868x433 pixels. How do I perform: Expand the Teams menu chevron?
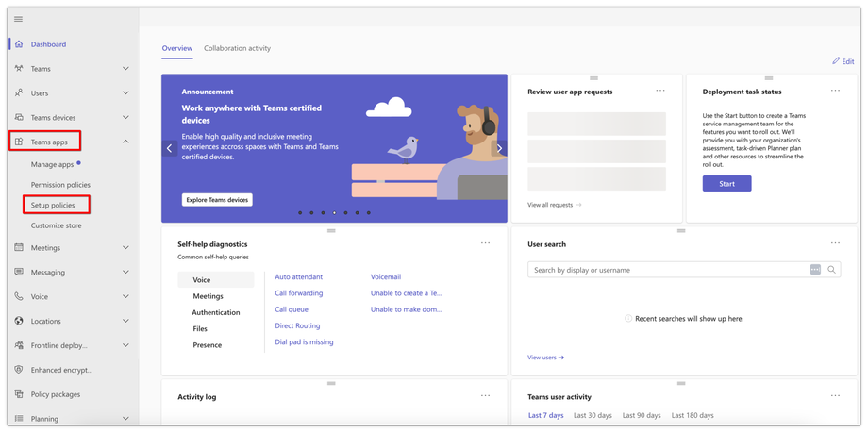point(125,69)
